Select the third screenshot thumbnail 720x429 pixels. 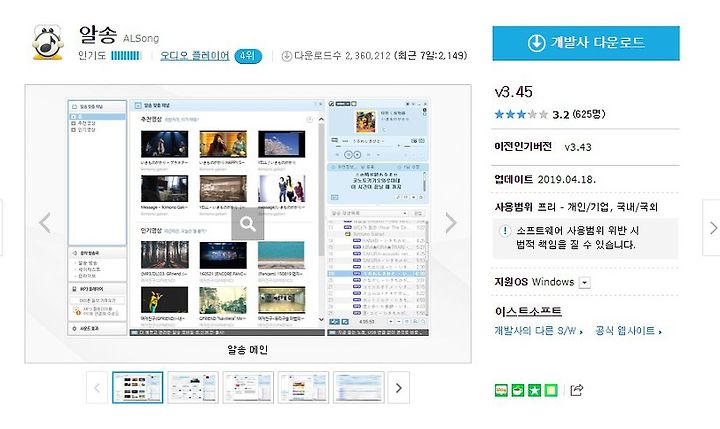click(248, 388)
